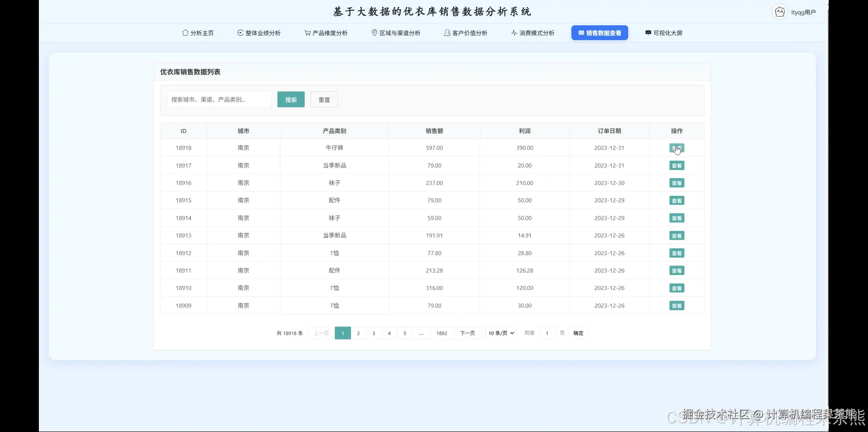Image resolution: width=868 pixels, height=432 pixels.
Task: Show details of order ID 18910
Action: click(x=677, y=288)
